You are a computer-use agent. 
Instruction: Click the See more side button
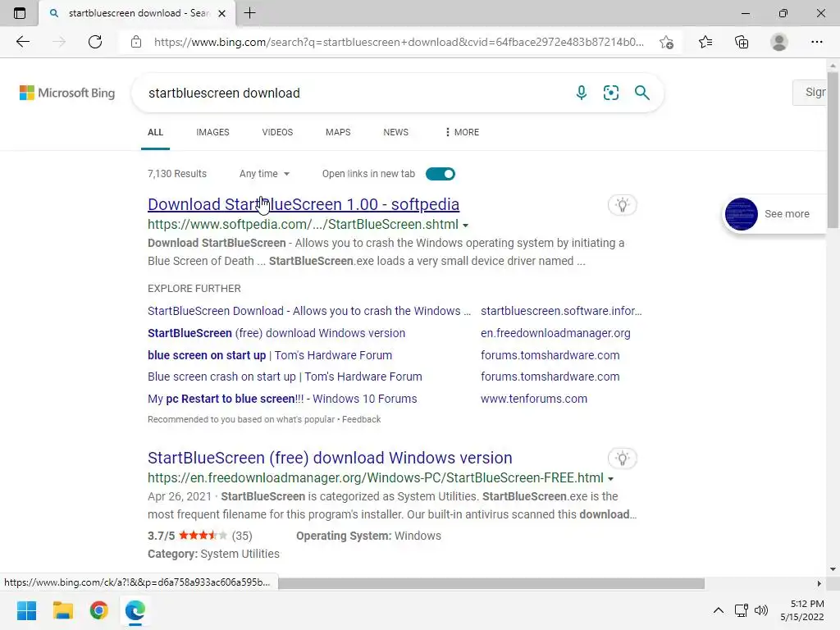(x=774, y=214)
